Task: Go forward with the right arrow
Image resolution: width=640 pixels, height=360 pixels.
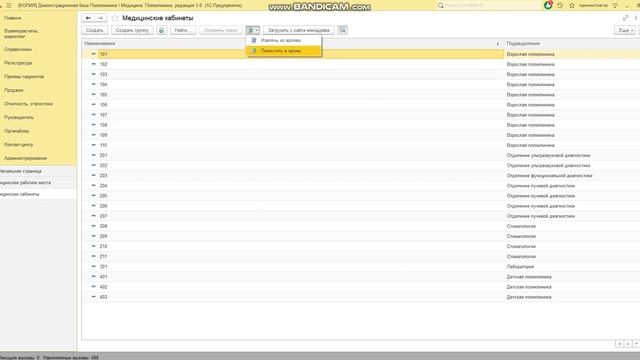Action: (100, 18)
